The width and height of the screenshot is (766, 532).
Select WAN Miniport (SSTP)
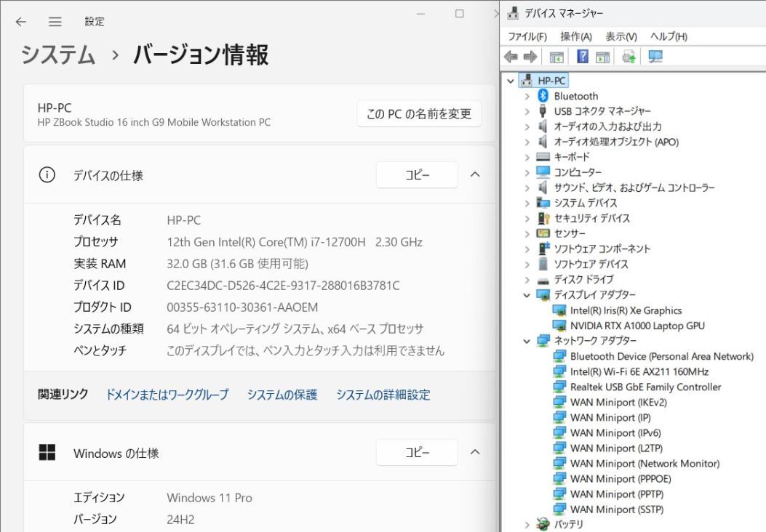(617, 509)
